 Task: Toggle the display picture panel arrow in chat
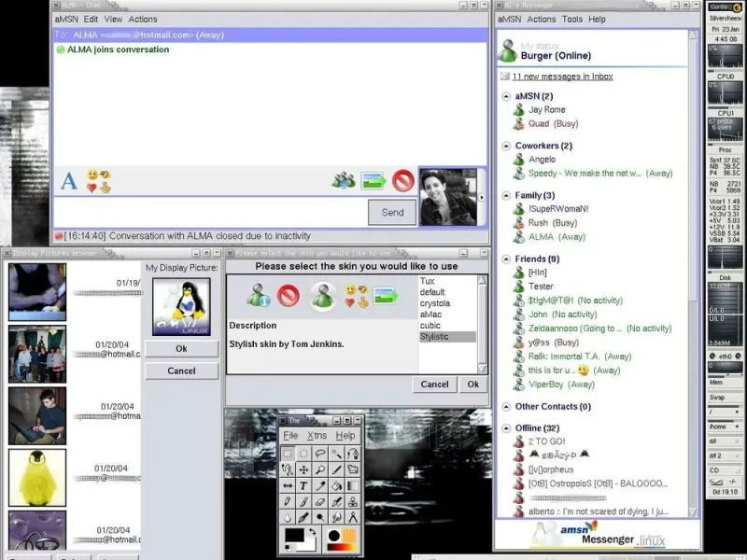(481, 197)
